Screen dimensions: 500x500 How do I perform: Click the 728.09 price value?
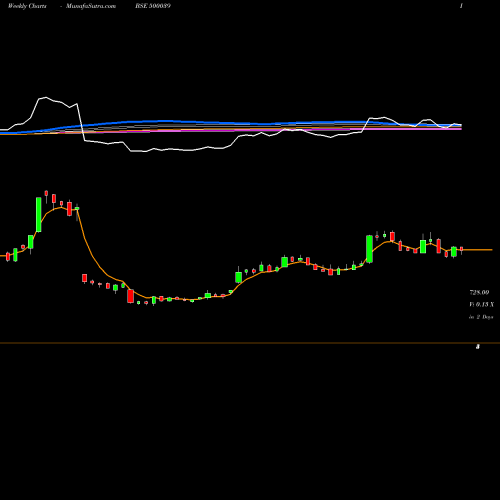click(479, 292)
